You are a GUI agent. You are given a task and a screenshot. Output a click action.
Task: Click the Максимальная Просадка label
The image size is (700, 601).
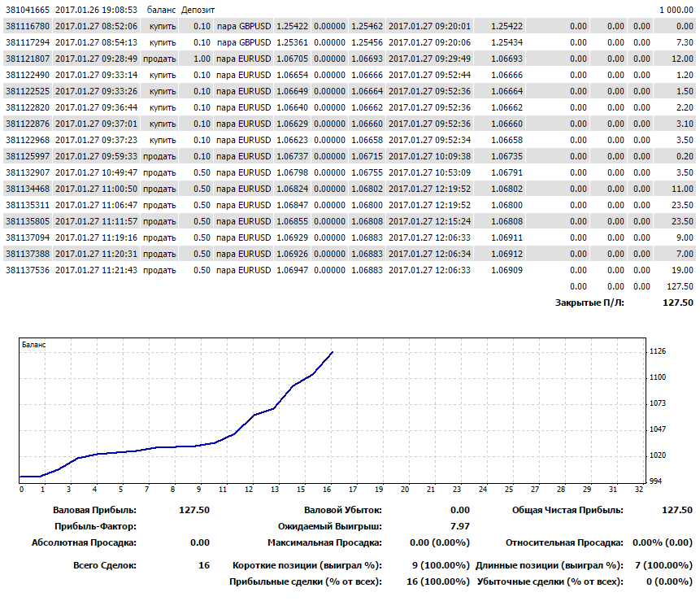pos(324,542)
